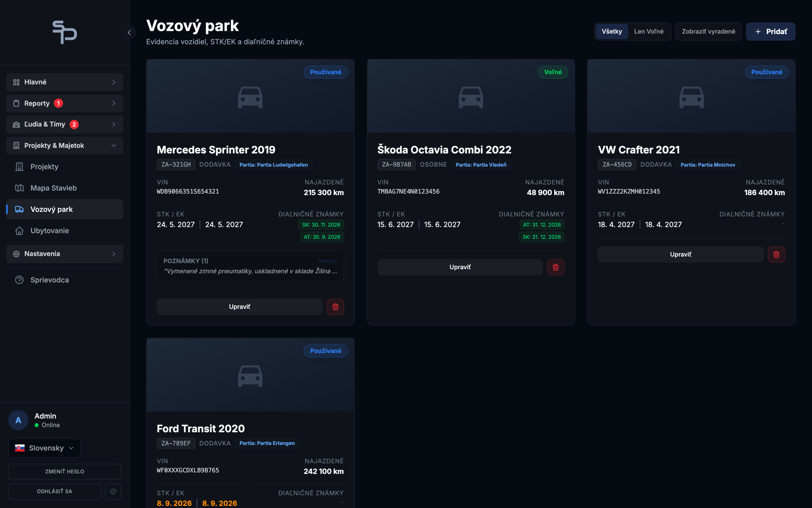Click the Reporty clipboard icon

coord(16,103)
